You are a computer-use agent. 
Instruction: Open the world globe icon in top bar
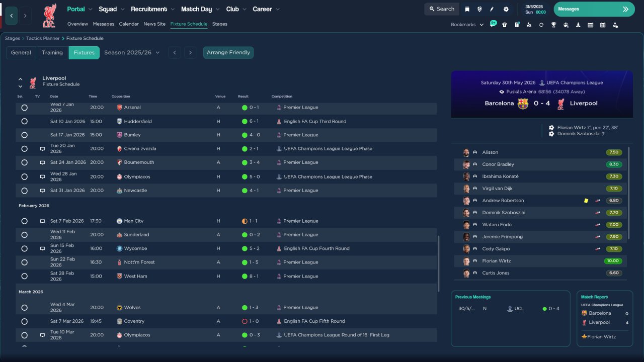point(479,9)
